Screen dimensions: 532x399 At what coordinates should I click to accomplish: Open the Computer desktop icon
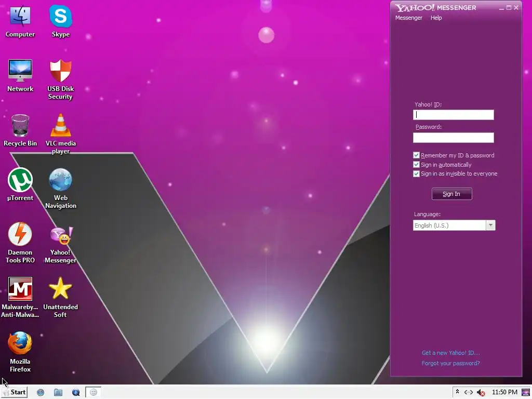pyautogui.click(x=20, y=21)
